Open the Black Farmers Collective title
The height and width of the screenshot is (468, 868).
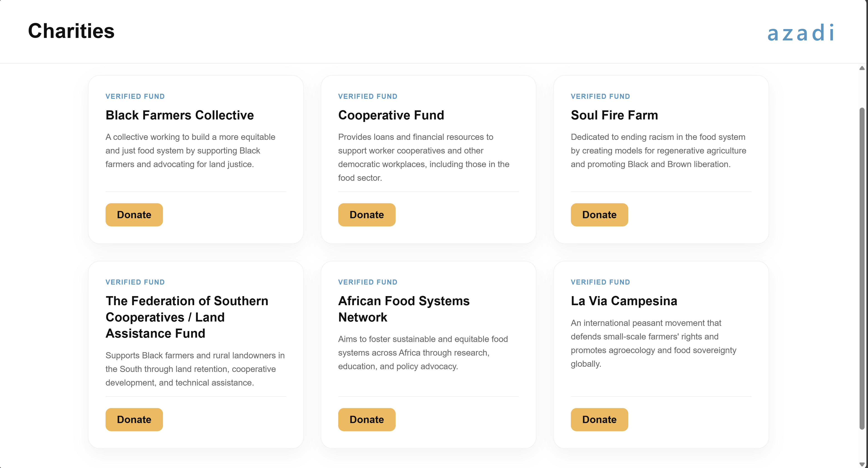point(180,115)
